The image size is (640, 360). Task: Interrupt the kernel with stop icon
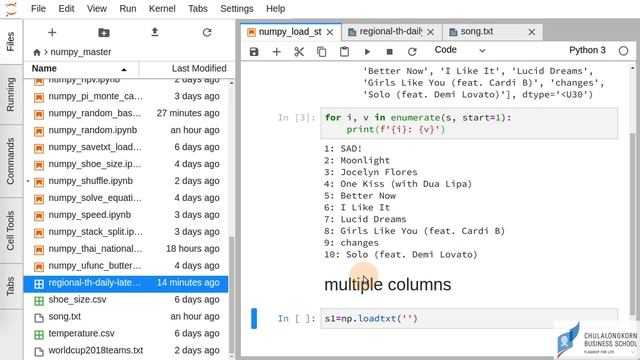389,52
